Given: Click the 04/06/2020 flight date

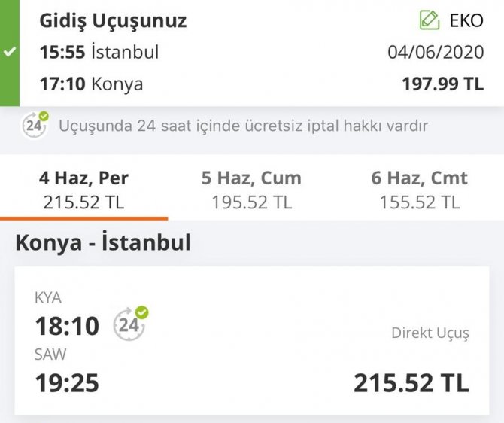Looking at the screenshot, I should pos(436,53).
